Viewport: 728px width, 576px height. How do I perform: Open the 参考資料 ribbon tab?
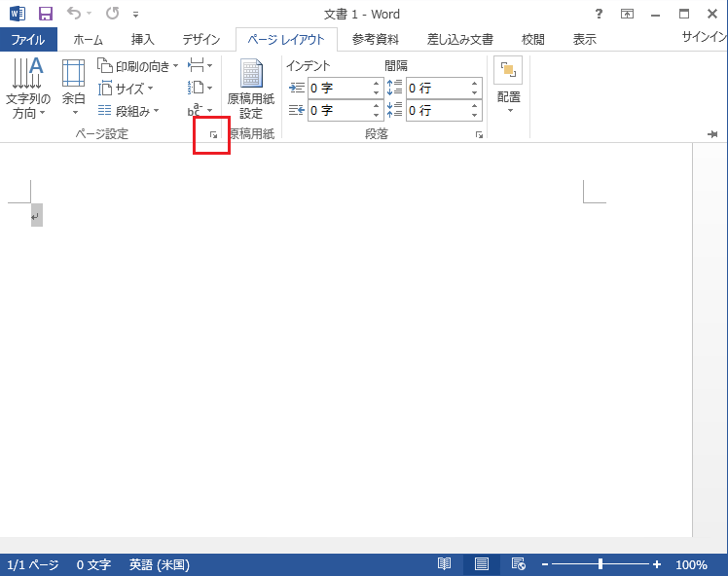(x=375, y=39)
